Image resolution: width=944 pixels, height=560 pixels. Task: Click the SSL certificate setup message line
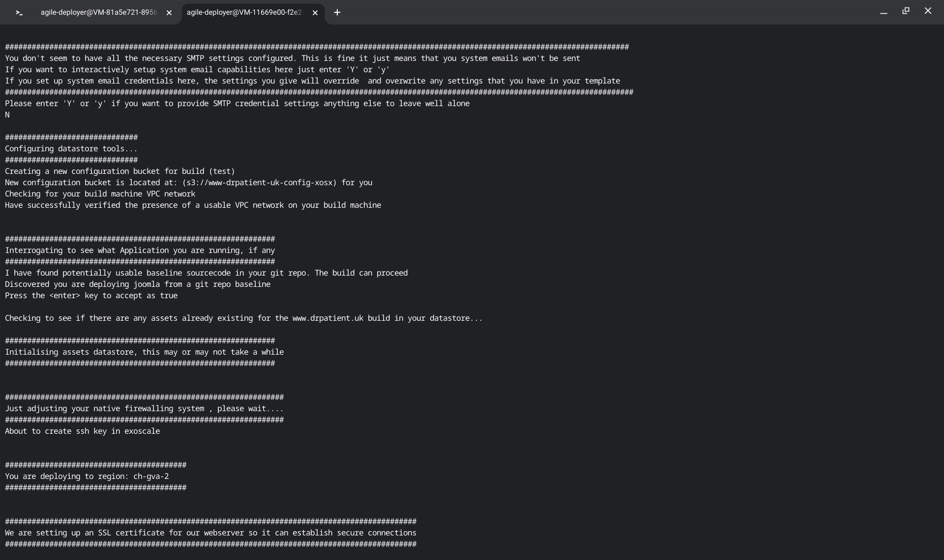coord(210,533)
